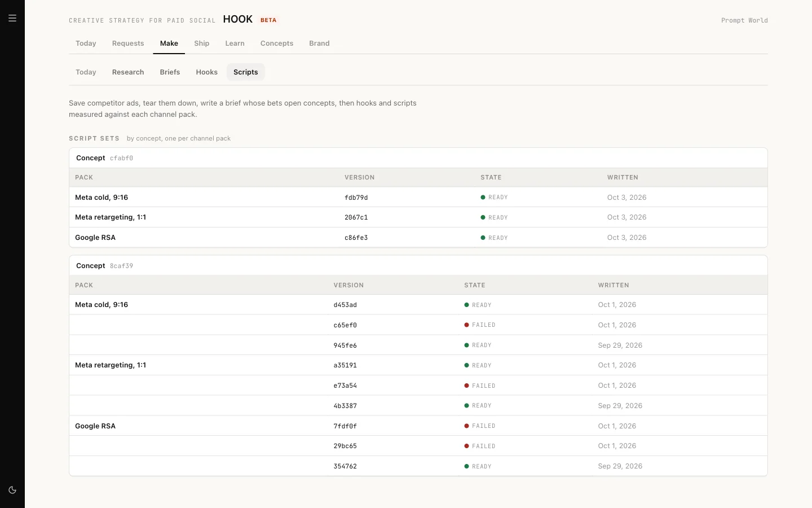Click Sep 29, 2026 date for version 354762
The image size is (812, 508).
(x=620, y=466)
